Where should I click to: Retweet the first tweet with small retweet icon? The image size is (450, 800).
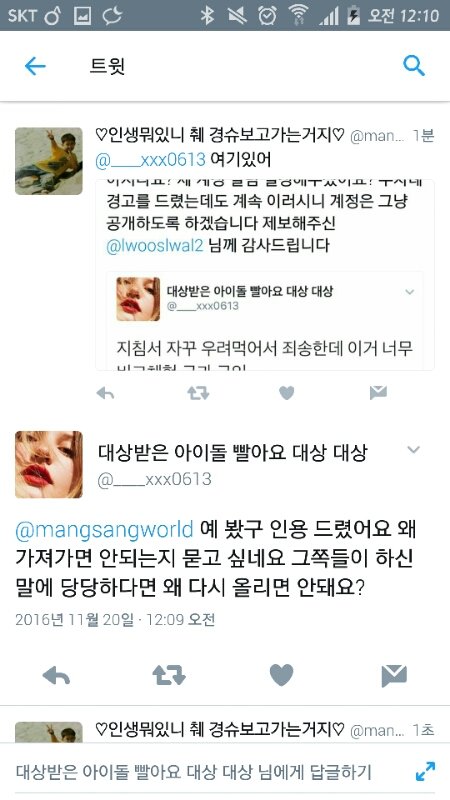coord(198,393)
